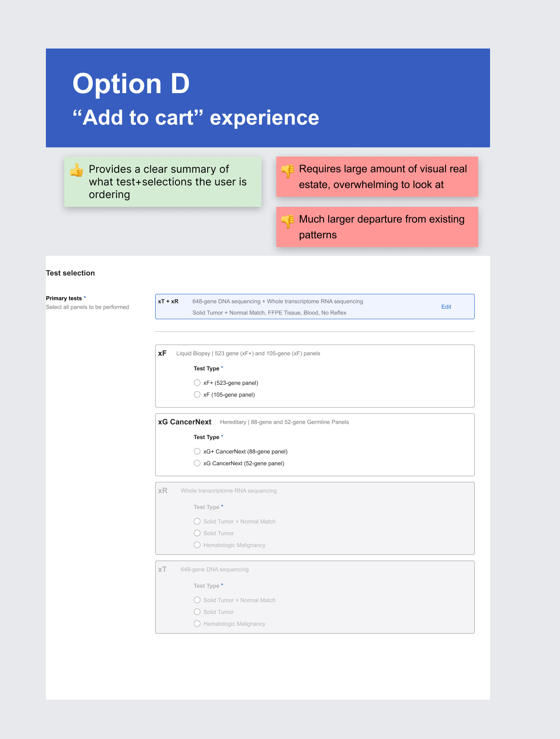Select Solid Tumor + Normal Match under xT

(197, 600)
